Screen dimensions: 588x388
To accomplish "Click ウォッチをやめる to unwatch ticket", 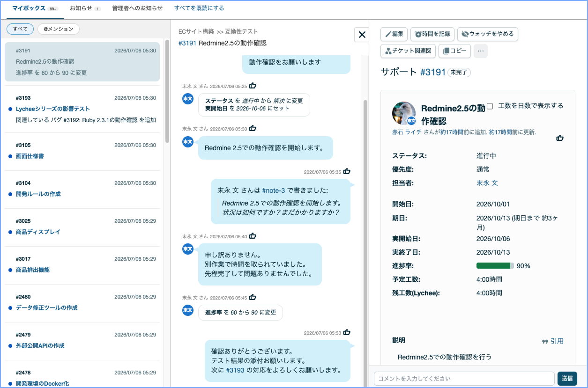I will tap(487, 34).
